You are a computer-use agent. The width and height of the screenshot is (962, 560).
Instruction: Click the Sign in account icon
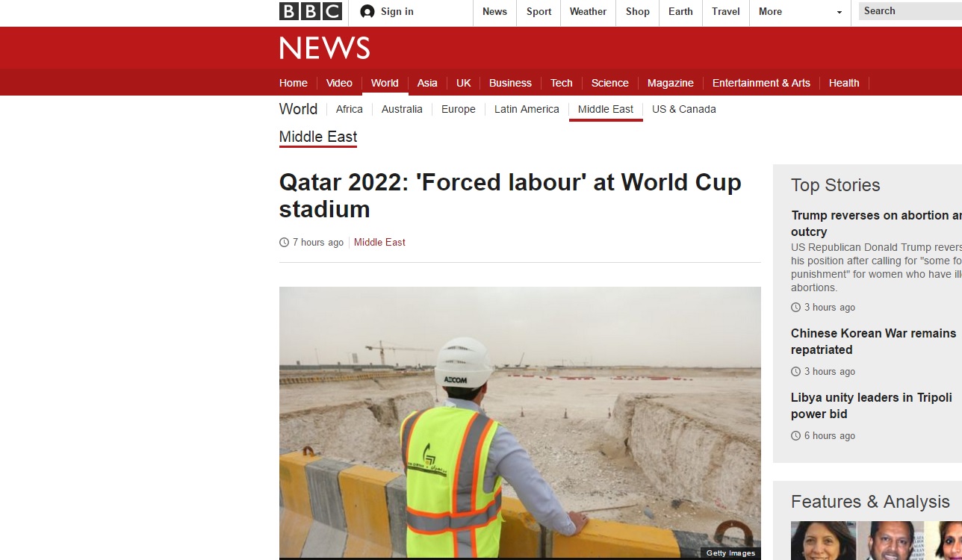[367, 11]
